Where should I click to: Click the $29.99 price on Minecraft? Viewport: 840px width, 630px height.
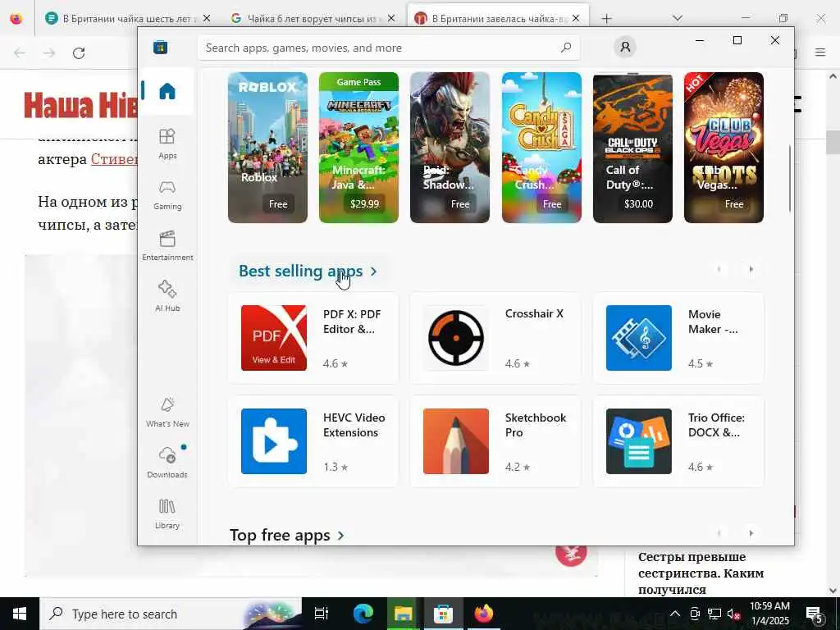pos(364,204)
